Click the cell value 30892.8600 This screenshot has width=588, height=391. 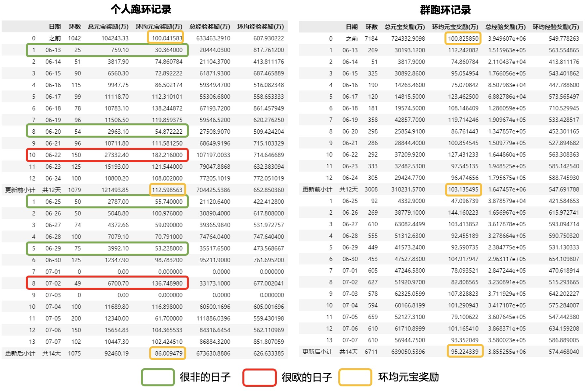[410, 73]
